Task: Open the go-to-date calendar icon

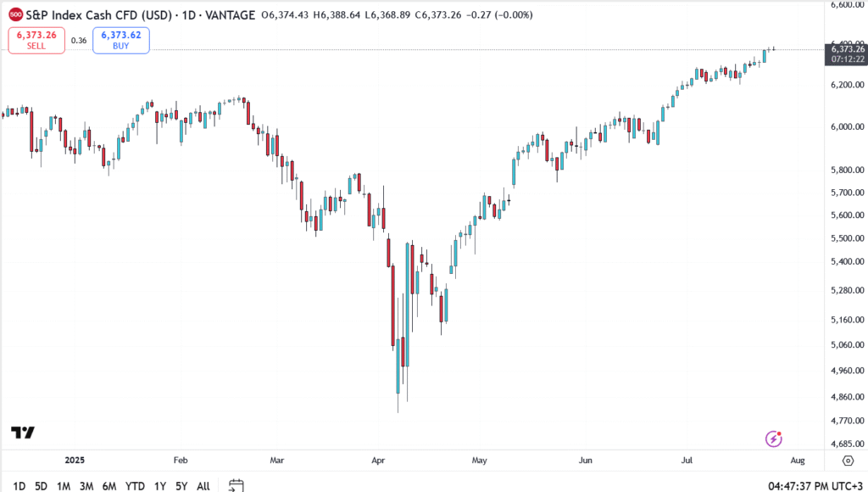Action: coord(236,486)
